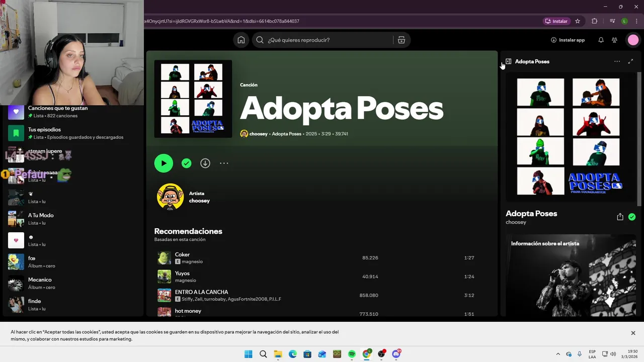Share song from now playing panel
Screen dimensions: 644x362
620,217
